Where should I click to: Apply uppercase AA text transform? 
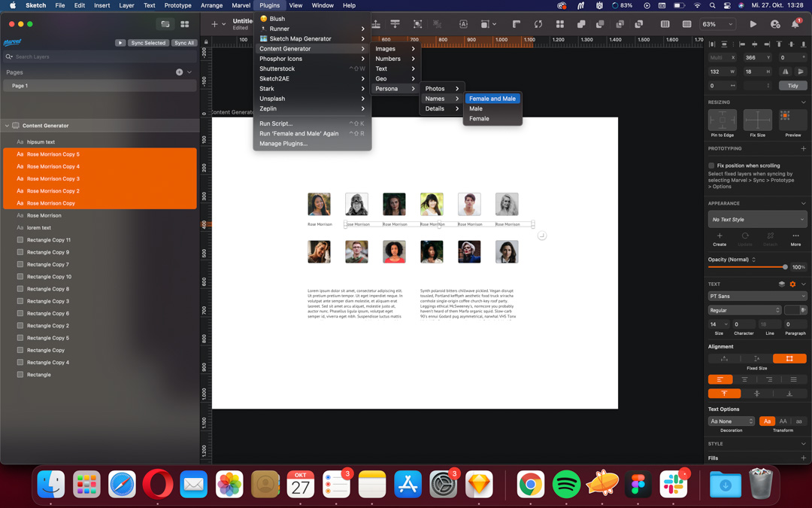click(x=783, y=421)
